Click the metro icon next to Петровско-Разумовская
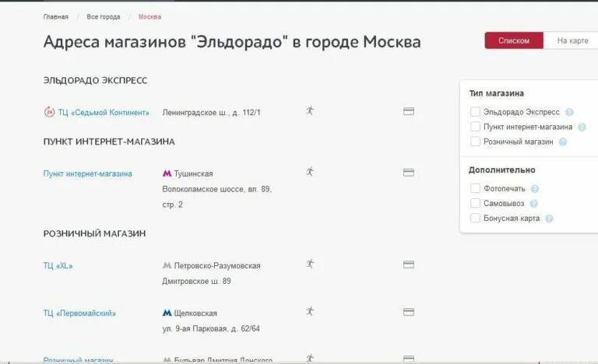 click(167, 265)
